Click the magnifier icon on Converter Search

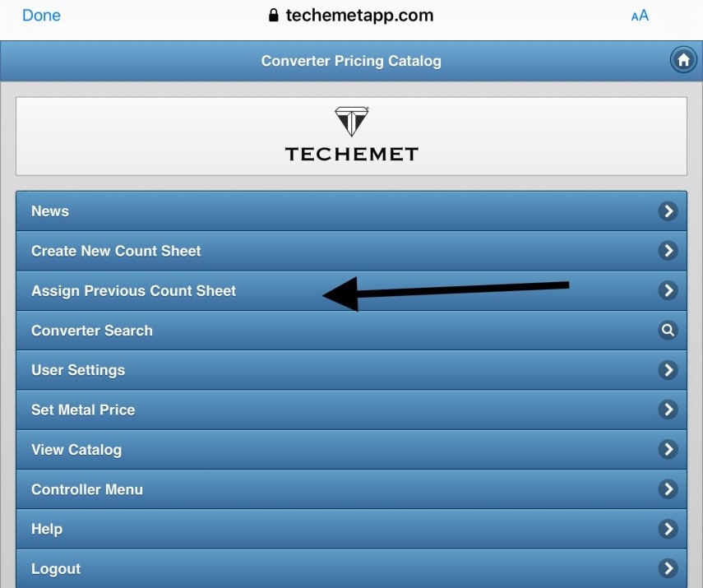point(668,331)
